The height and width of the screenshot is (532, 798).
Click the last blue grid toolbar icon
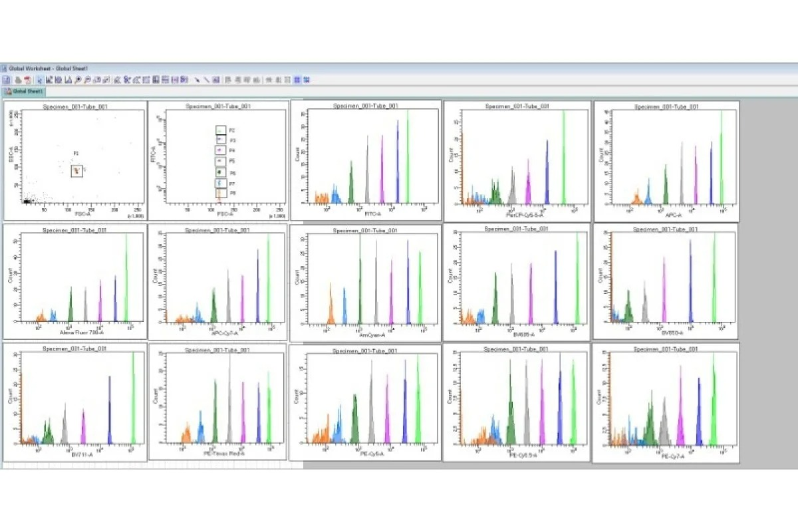click(x=307, y=80)
